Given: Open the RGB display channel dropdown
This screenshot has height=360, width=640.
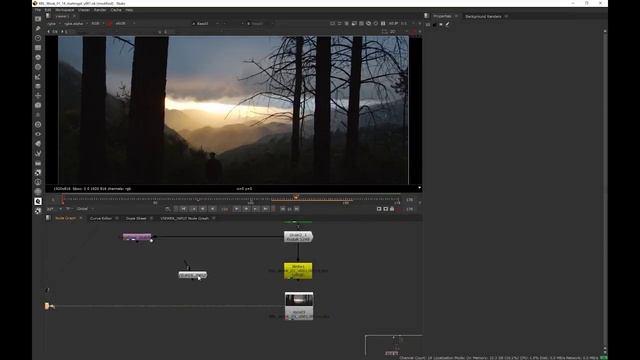Looking at the screenshot, I should (x=97, y=23).
